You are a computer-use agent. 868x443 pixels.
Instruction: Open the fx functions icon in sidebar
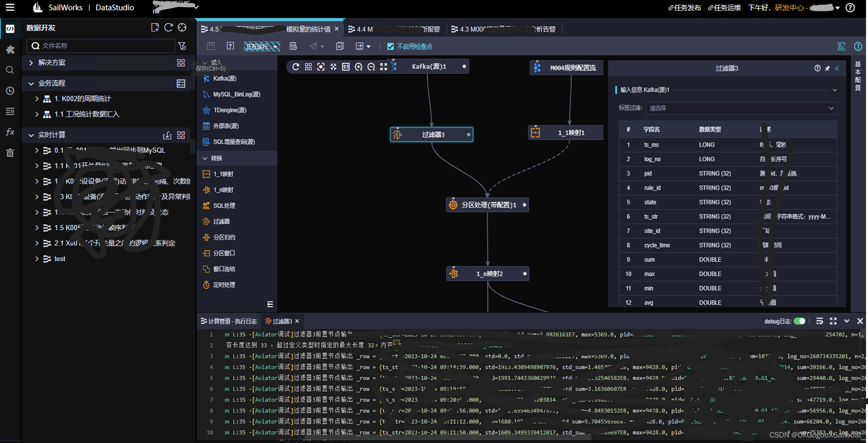click(x=10, y=132)
